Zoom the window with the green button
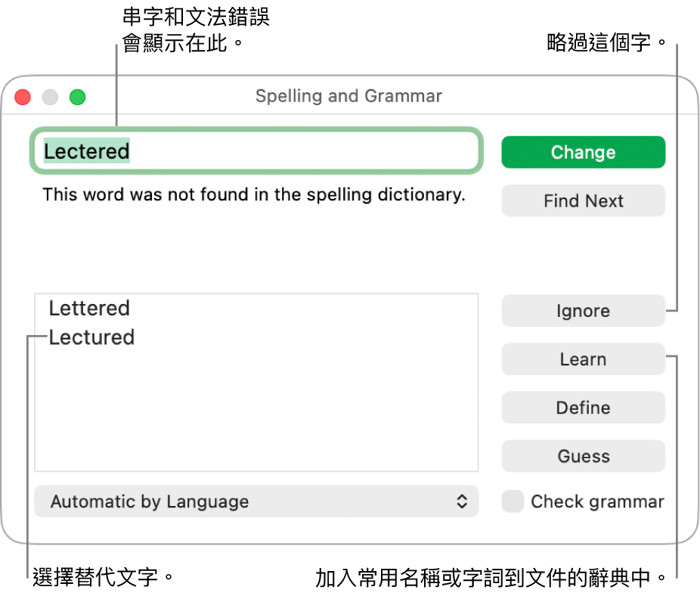 77,97
